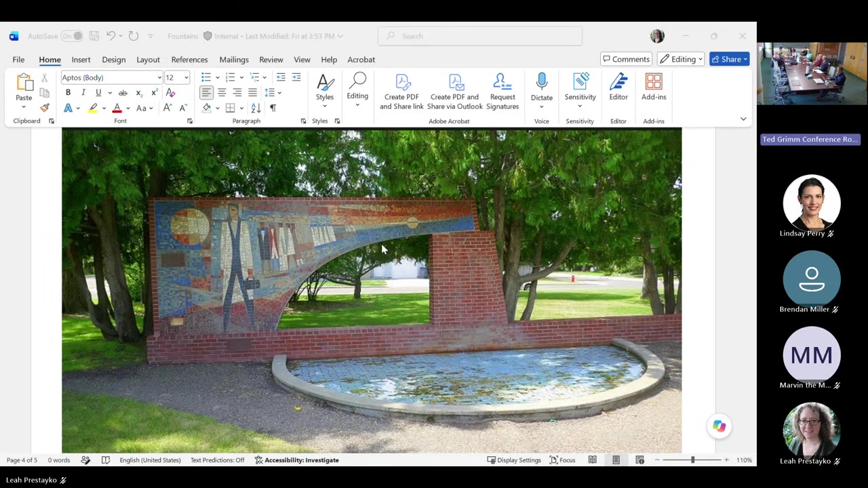Click Center alignment icon
This screenshot has width=868, height=488.
222,93
